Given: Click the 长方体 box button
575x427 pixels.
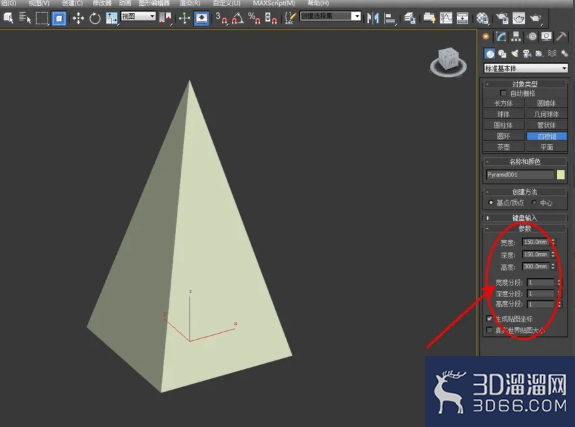Looking at the screenshot, I should click(x=503, y=103).
